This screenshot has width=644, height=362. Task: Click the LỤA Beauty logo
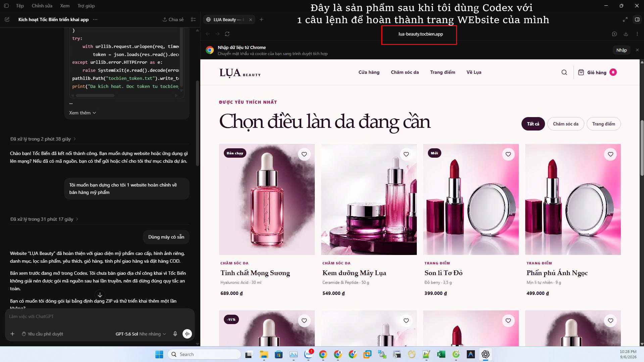click(x=240, y=72)
